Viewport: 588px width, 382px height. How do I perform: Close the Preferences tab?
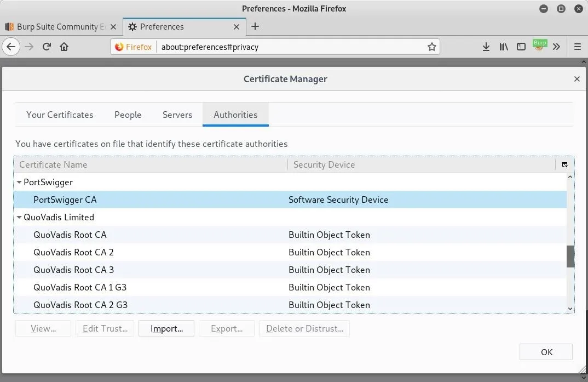point(237,27)
